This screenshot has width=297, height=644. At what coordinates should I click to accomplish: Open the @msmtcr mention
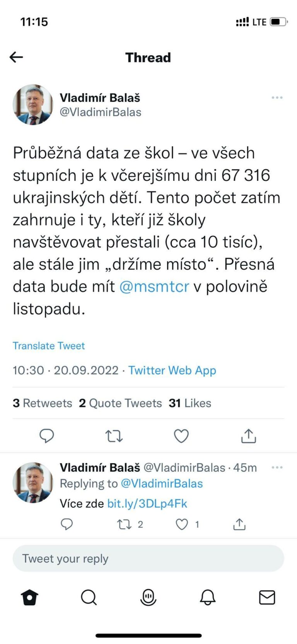154,287
